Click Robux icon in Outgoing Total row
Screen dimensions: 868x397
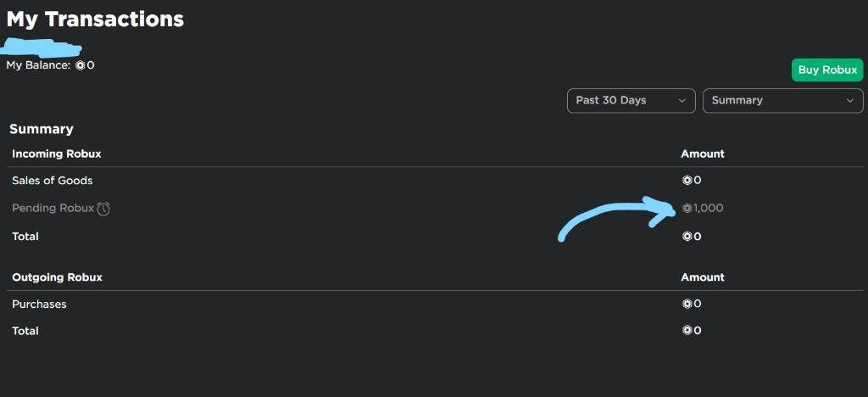tap(687, 331)
